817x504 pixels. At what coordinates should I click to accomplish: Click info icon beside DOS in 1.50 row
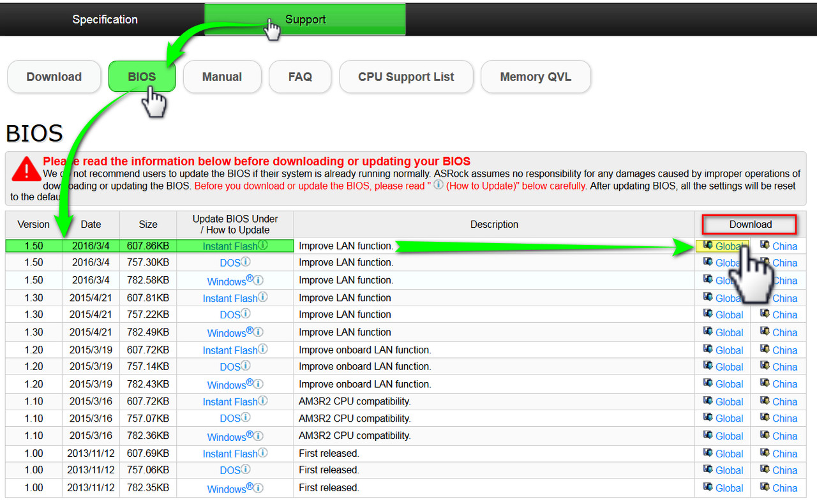tap(246, 262)
